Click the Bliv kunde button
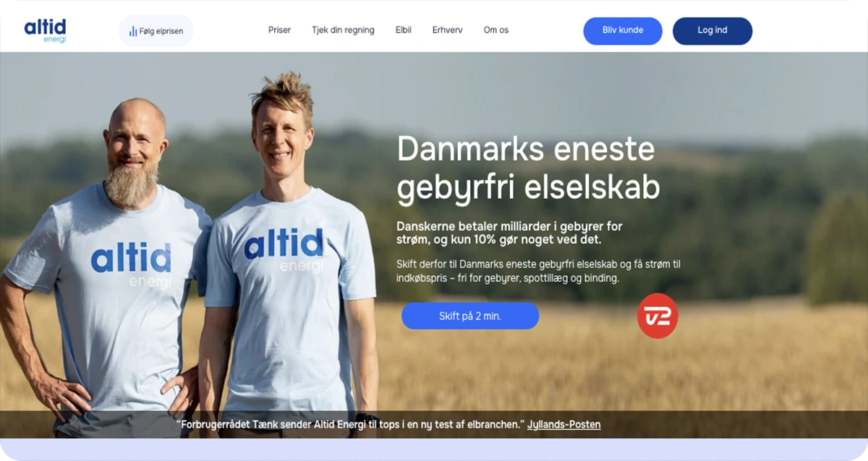 (623, 31)
